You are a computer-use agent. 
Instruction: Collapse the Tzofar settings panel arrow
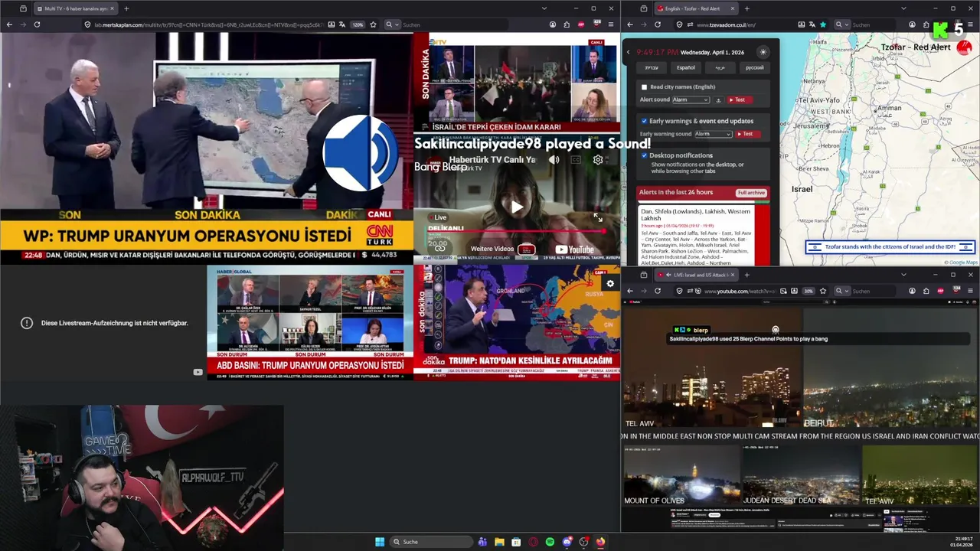pyautogui.click(x=629, y=52)
